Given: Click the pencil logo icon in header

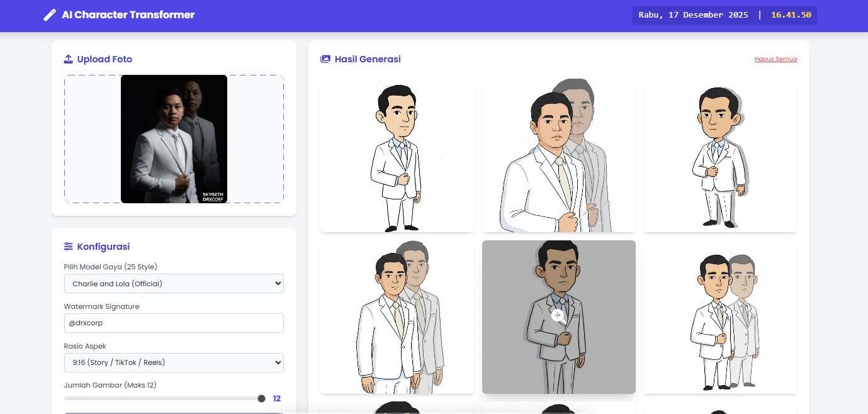Looking at the screenshot, I should [x=49, y=15].
